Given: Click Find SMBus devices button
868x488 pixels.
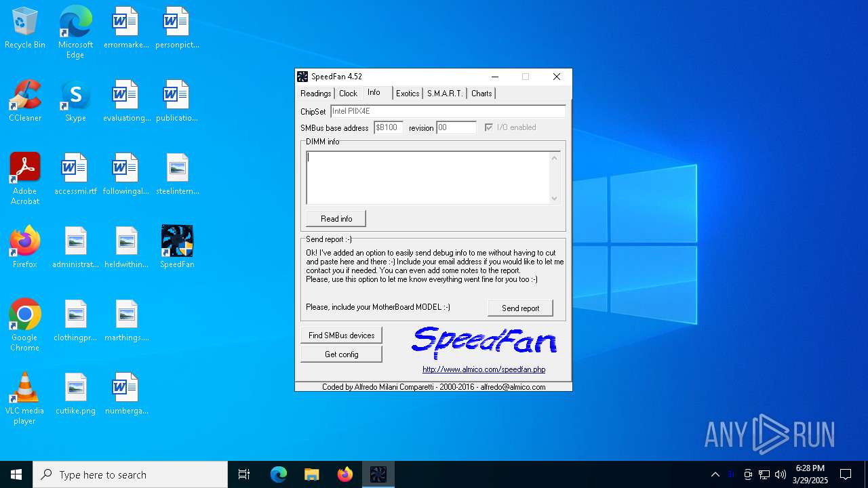Looking at the screenshot, I should (342, 335).
